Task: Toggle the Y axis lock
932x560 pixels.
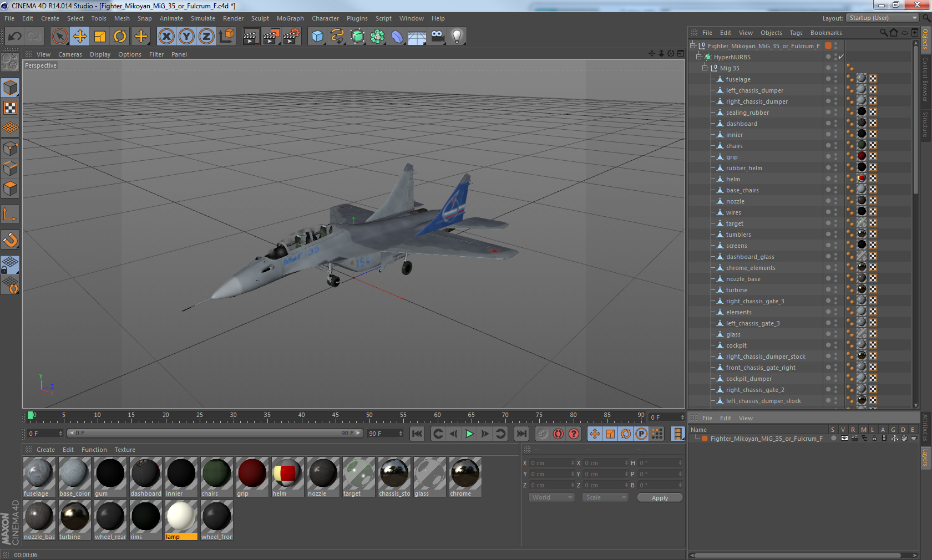Action: pyautogui.click(x=186, y=37)
